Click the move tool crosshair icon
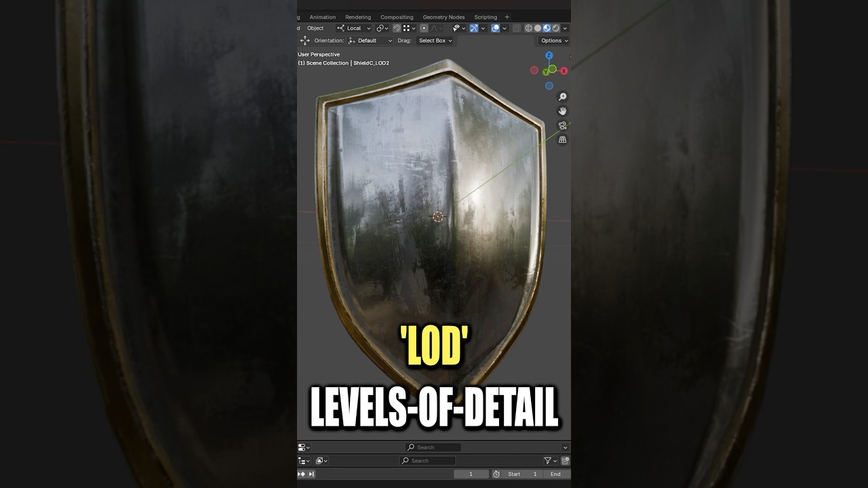 (305, 41)
